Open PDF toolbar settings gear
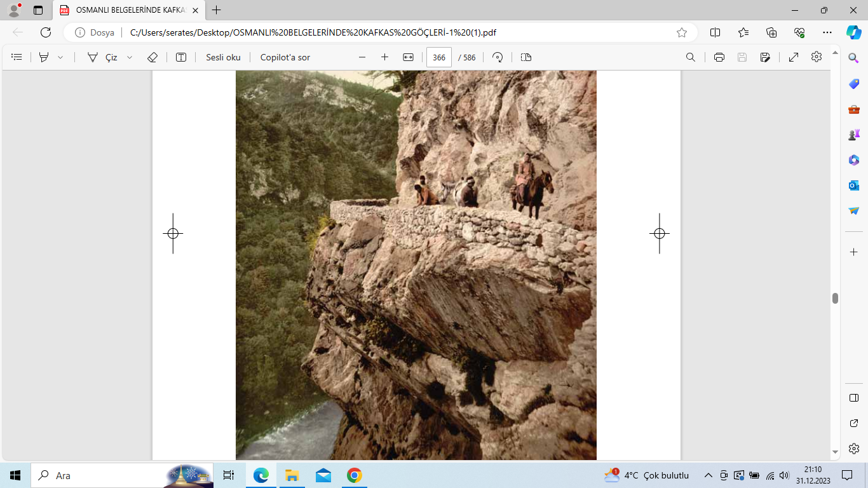Image resolution: width=868 pixels, height=488 pixels. pyautogui.click(x=817, y=57)
